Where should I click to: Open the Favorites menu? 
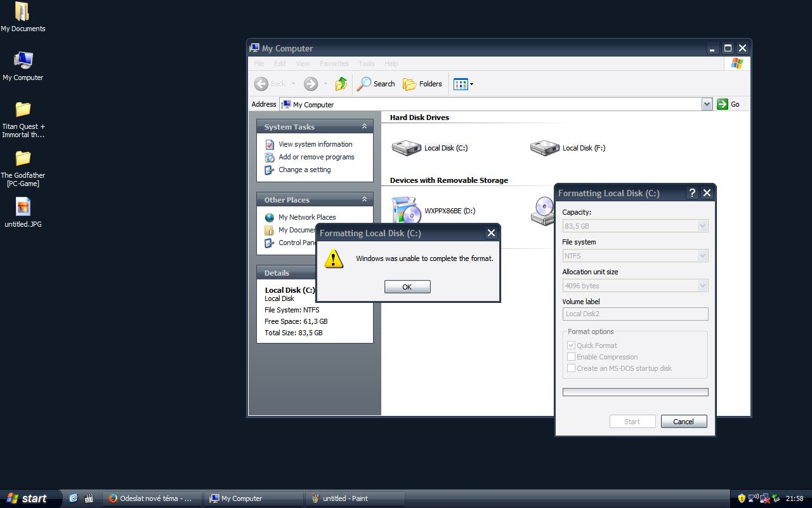click(x=334, y=63)
